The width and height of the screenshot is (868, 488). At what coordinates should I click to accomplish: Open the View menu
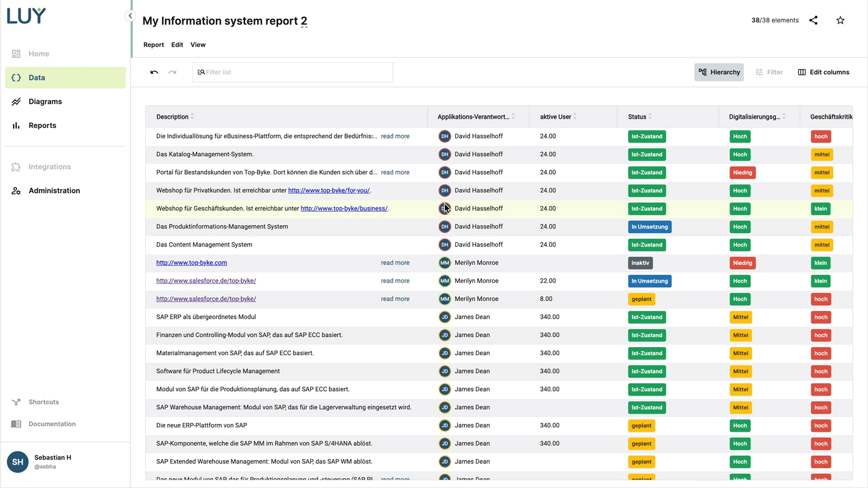click(x=198, y=45)
